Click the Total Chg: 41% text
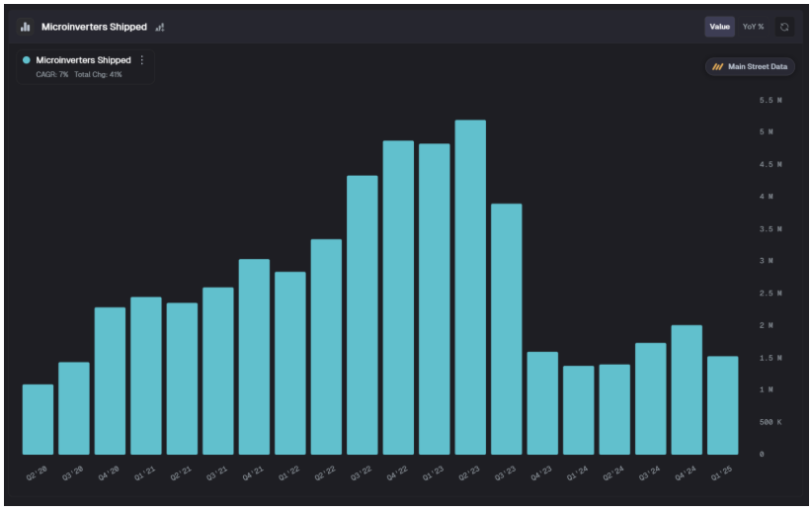The width and height of the screenshot is (812, 512). click(98, 74)
